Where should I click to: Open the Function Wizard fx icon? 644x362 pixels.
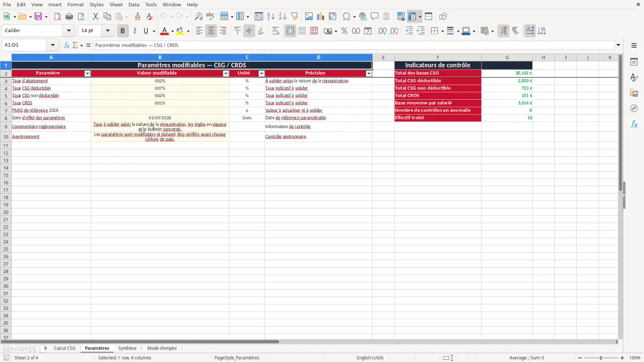pos(67,46)
